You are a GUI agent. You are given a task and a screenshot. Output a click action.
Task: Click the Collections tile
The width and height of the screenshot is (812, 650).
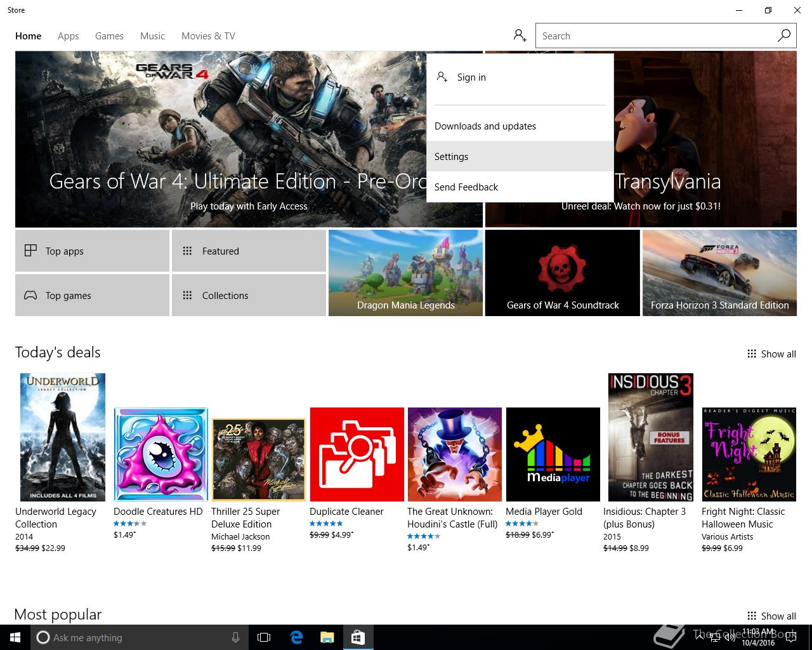pos(249,295)
